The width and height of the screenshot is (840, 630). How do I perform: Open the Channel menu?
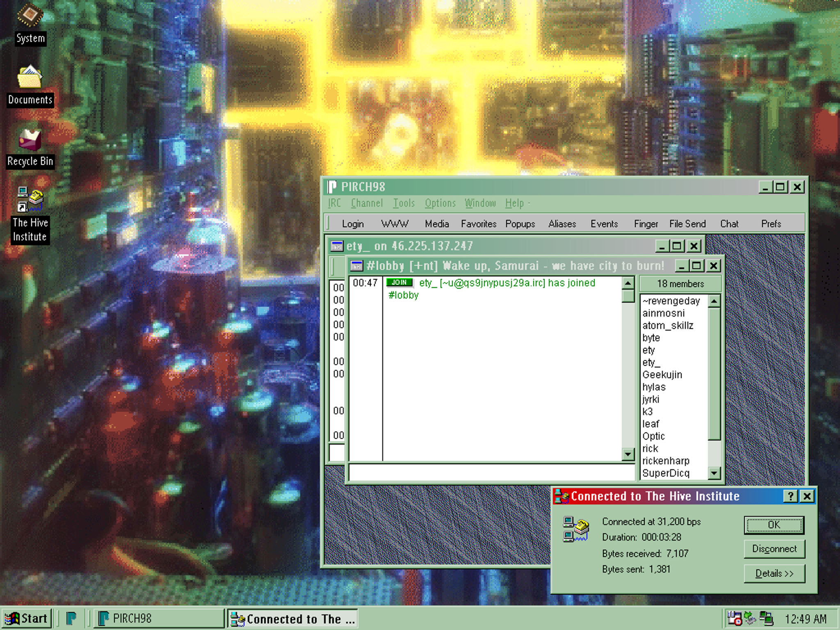coord(366,203)
